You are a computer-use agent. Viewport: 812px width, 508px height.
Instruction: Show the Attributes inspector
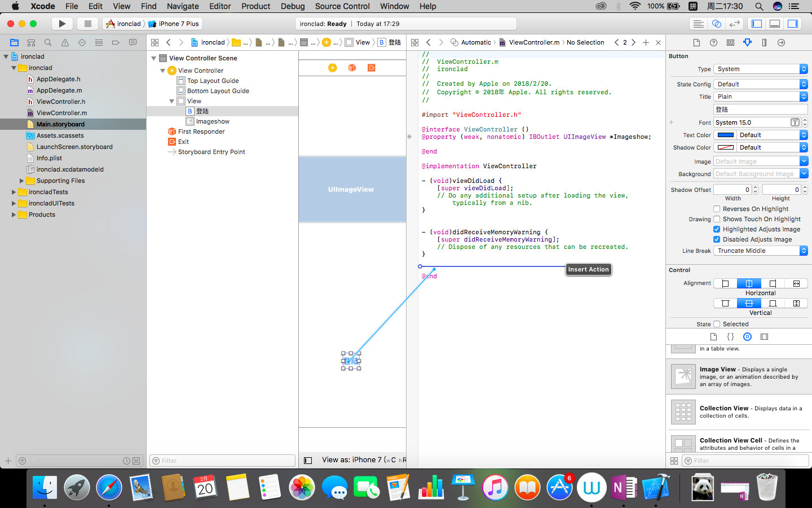[x=747, y=42]
